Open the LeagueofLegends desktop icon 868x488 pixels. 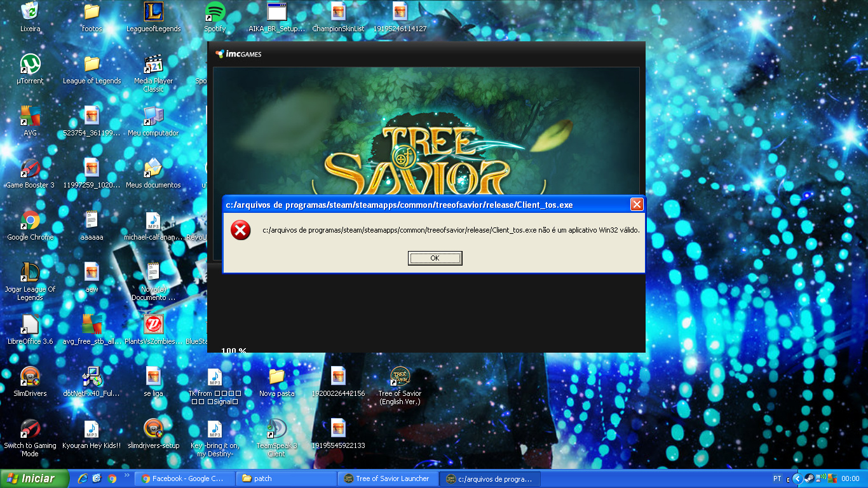pyautogui.click(x=153, y=13)
